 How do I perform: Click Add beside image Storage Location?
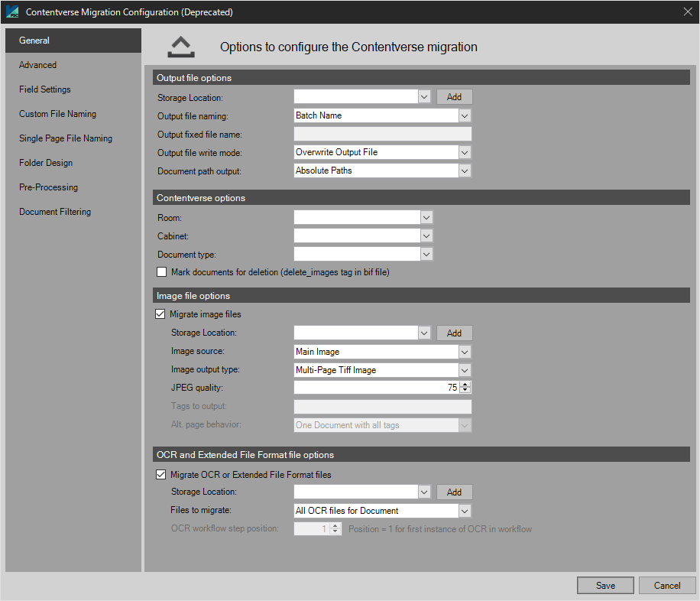pos(454,333)
